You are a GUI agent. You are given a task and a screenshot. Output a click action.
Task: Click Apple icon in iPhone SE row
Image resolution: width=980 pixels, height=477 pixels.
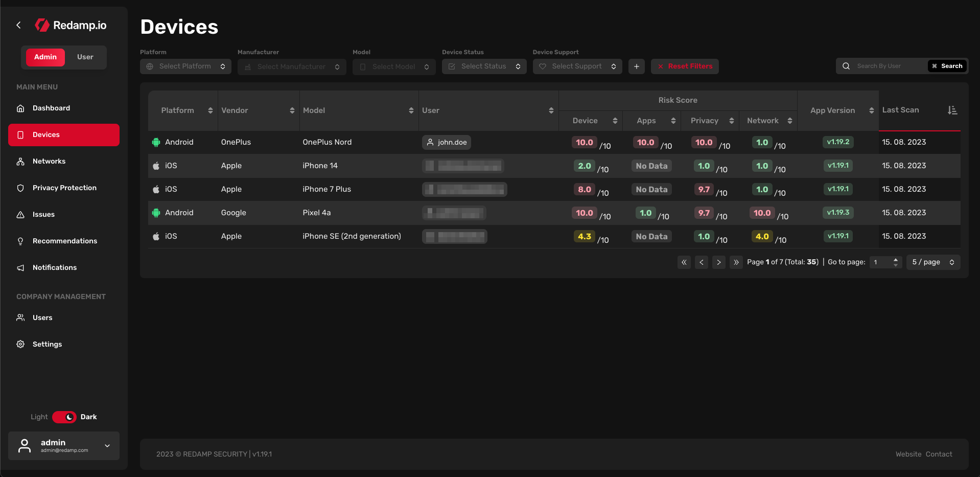point(156,237)
